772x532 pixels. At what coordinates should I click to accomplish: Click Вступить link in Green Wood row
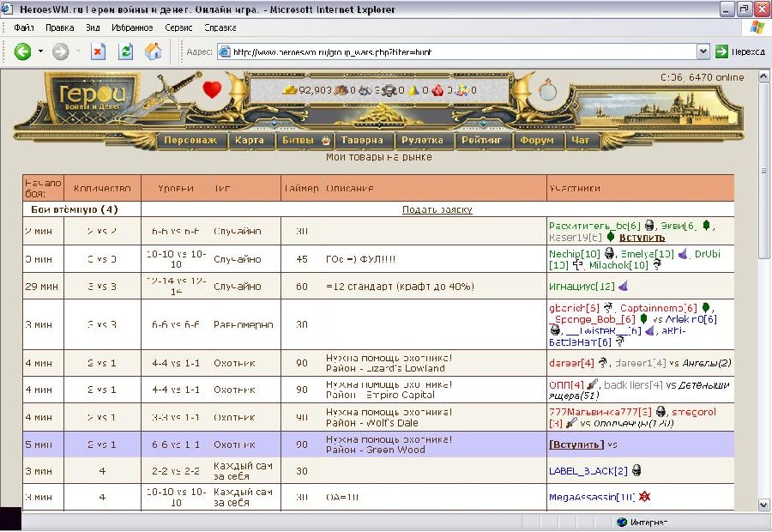576,444
